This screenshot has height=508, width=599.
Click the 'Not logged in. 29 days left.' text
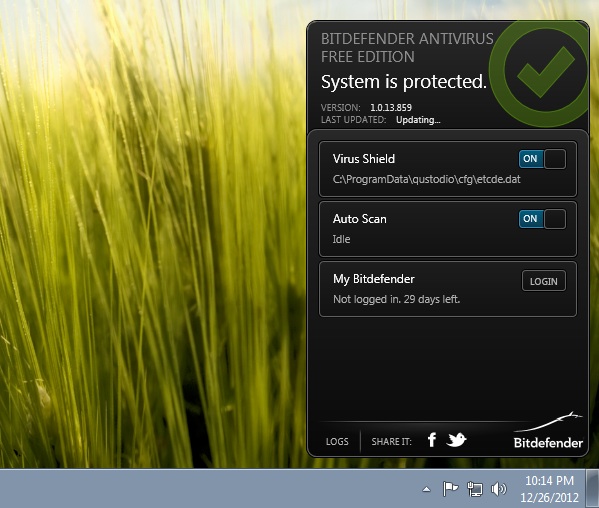pyautogui.click(x=397, y=299)
